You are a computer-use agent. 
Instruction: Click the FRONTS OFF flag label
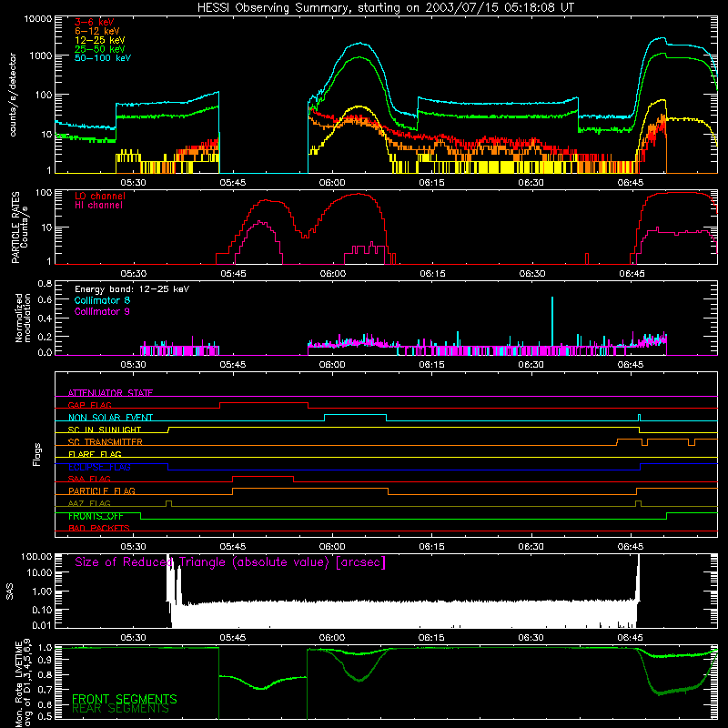(96, 516)
